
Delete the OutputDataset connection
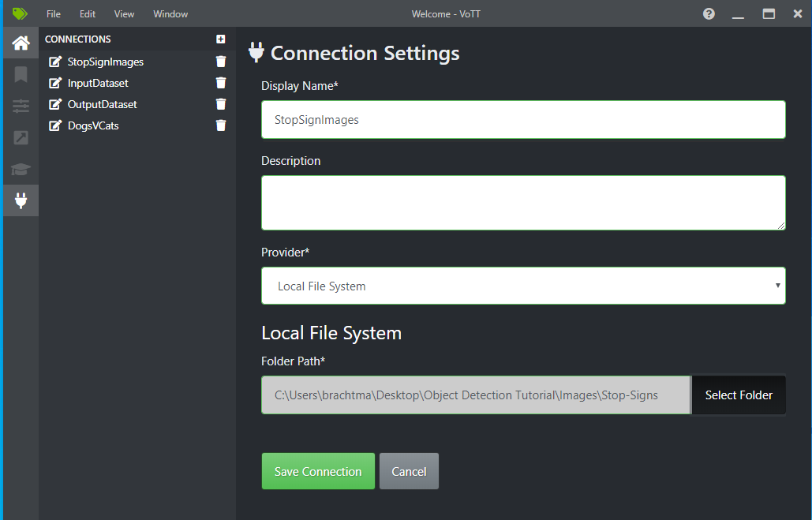click(x=221, y=103)
